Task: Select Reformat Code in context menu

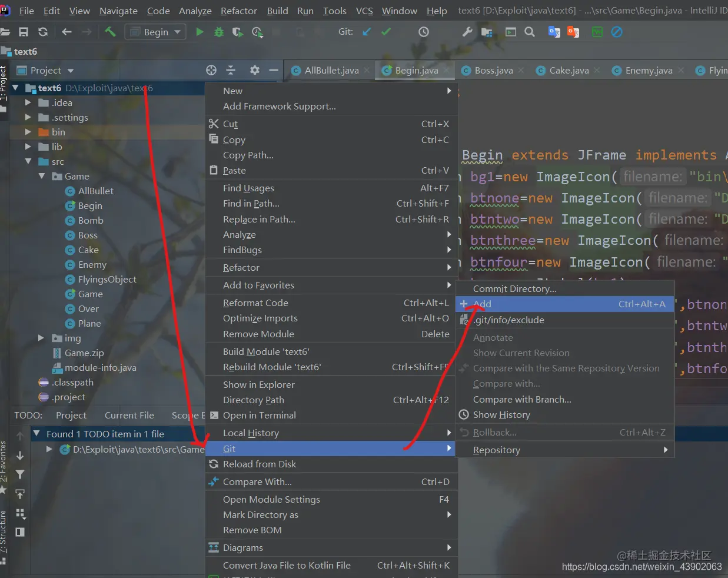Action: pos(331,303)
